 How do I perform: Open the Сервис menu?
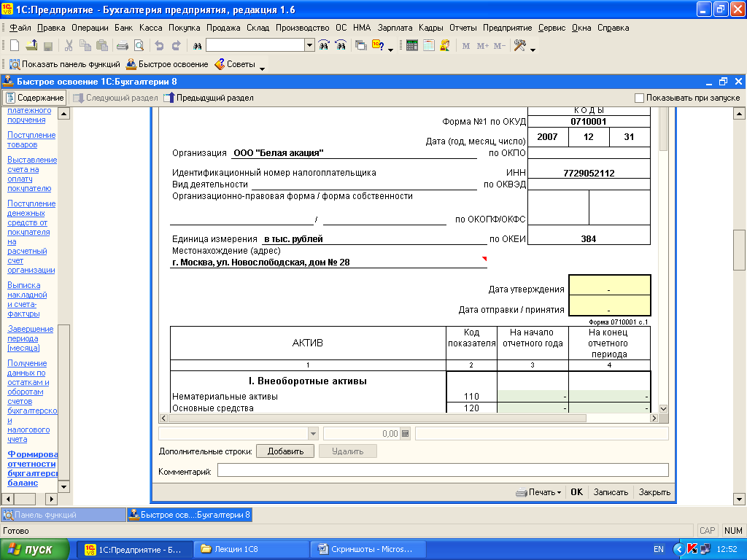click(x=551, y=28)
